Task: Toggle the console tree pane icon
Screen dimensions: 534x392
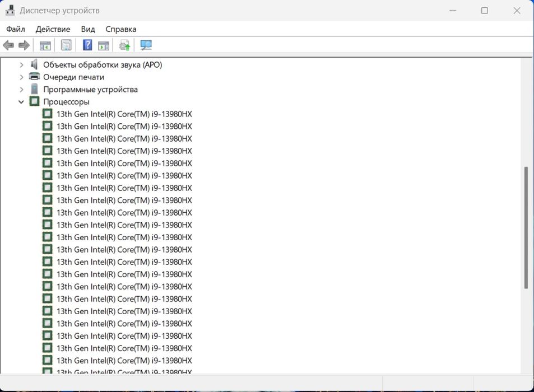Action: click(45, 45)
